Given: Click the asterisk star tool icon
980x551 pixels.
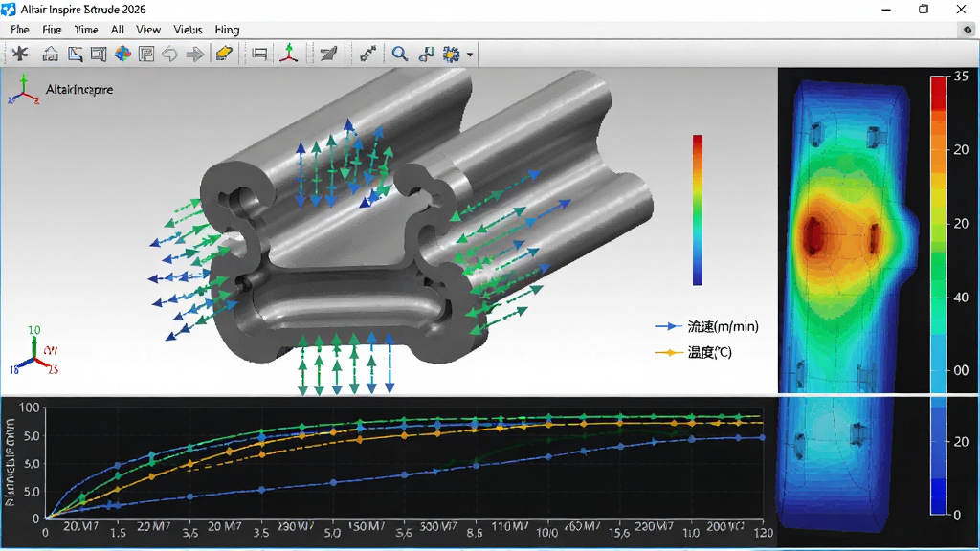Looking at the screenshot, I should click(20, 54).
